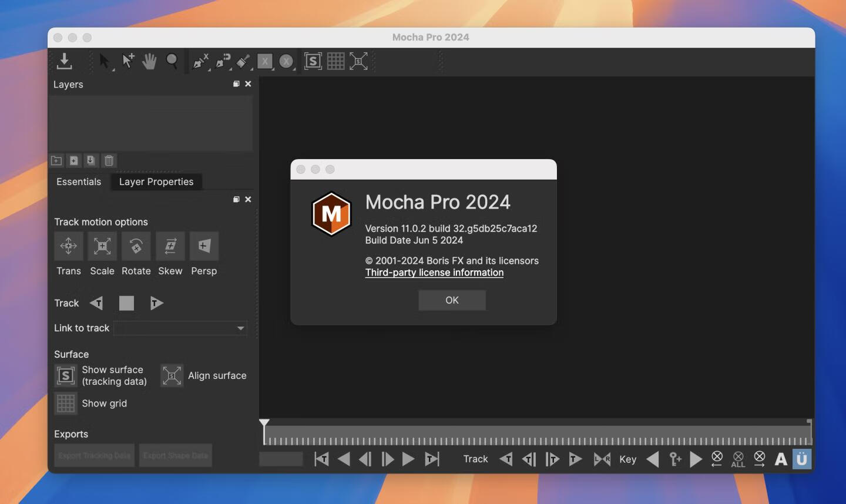This screenshot has width=846, height=504.
Task: Close the Essentials panel
Action: click(248, 199)
